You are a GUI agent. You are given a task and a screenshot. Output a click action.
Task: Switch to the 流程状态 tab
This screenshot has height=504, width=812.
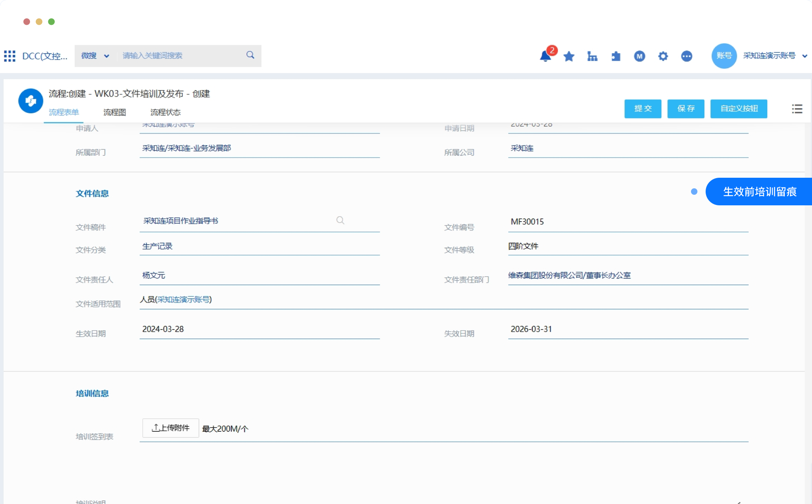(x=165, y=112)
